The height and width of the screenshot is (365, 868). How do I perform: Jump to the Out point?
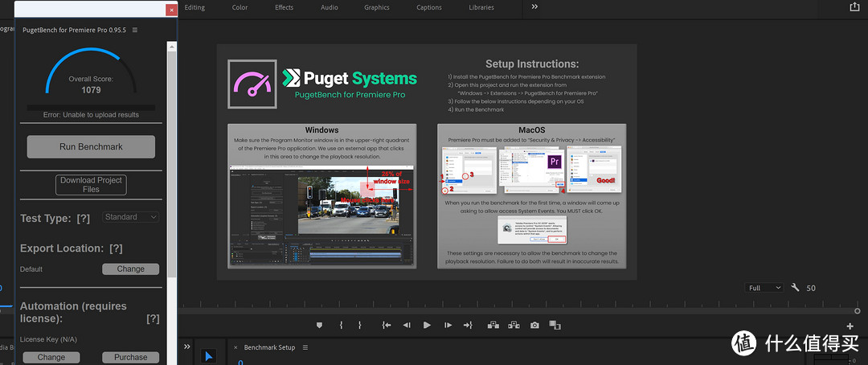point(468,325)
